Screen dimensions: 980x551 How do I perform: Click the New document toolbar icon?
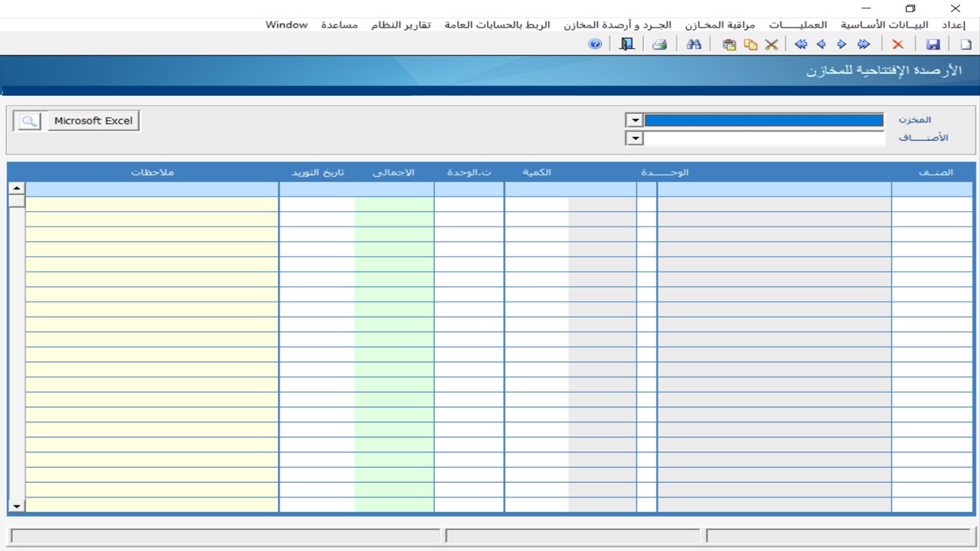click(965, 44)
